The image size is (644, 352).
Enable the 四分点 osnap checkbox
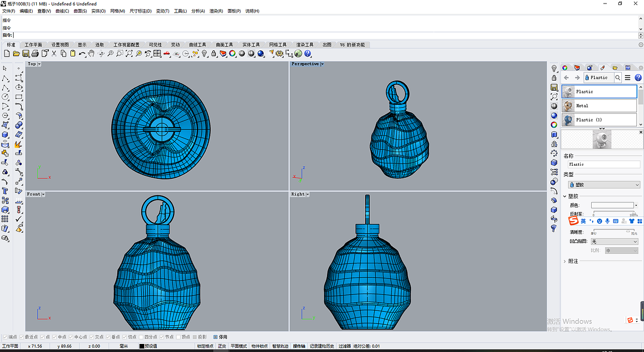(141, 337)
